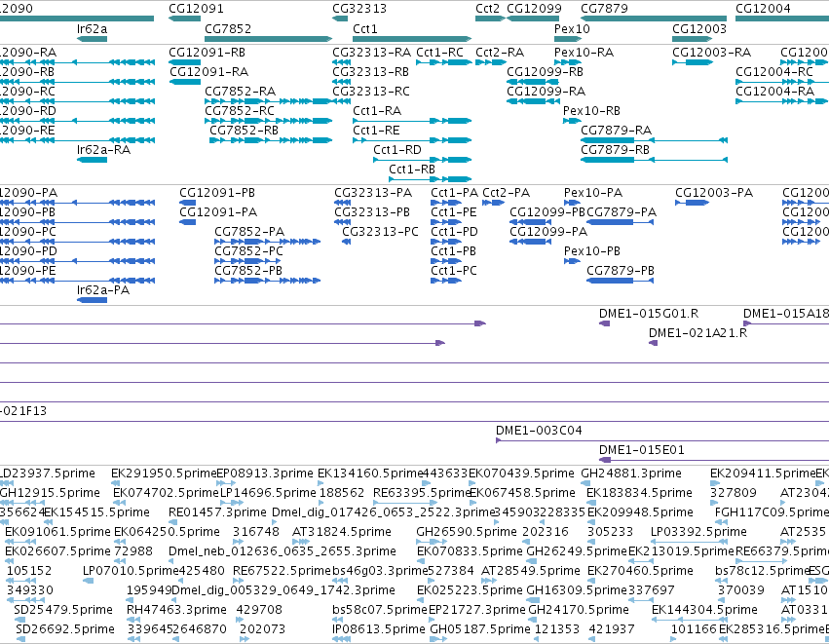The height and width of the screenshot is (644, 829).
Task: Click transcript Cct1-RA
Action: point(412,121)
